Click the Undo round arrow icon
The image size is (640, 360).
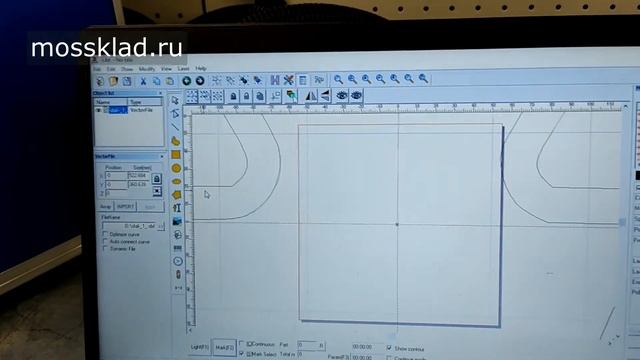187,81
